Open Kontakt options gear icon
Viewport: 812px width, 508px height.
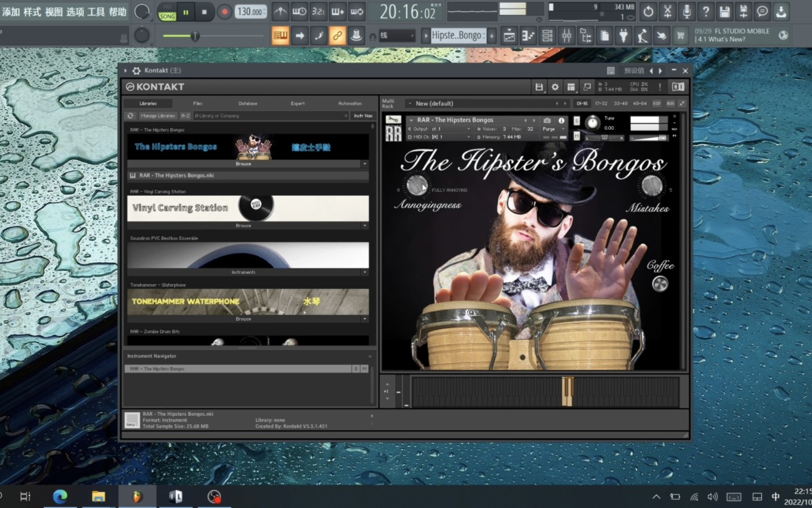pos(555,87)
